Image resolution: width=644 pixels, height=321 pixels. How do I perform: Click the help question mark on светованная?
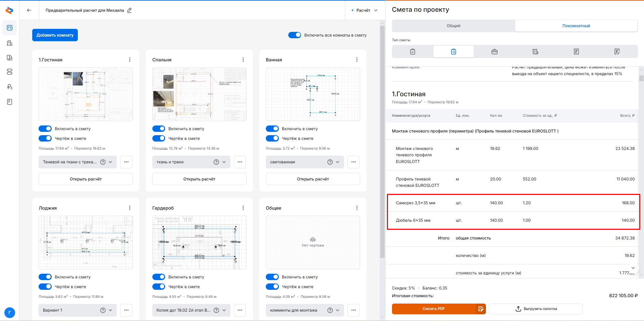coord(330,162)
